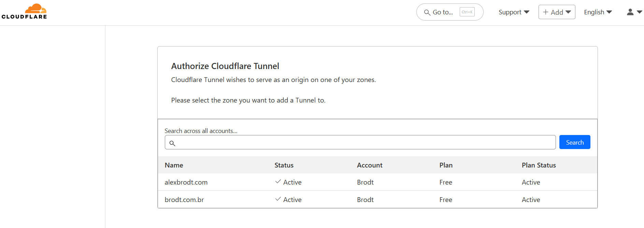The width and height of the screenshot is (644, 228).
Task: Open the Support dropdown menu
Action: [x=514, y=12]
